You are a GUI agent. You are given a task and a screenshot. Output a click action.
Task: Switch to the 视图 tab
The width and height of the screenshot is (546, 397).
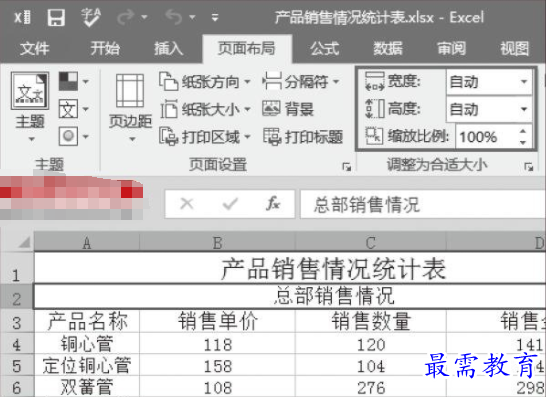point(515,48)
